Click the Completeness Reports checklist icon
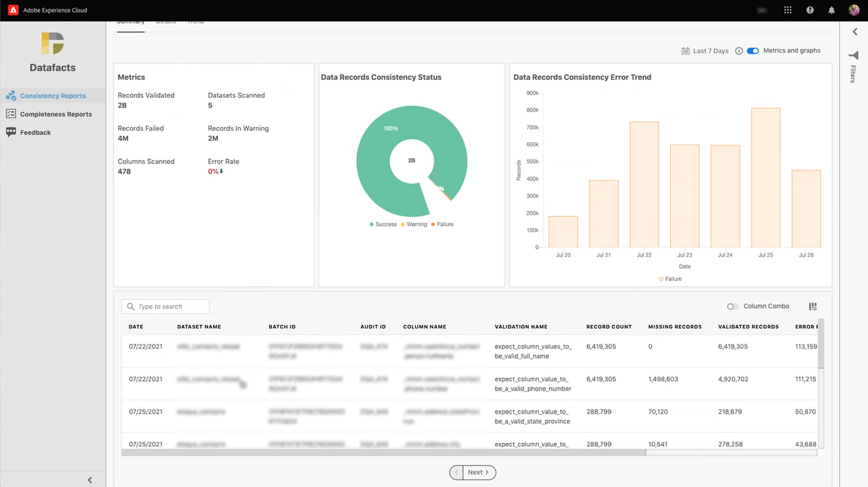The image size is (868, 487). [11, 114]
